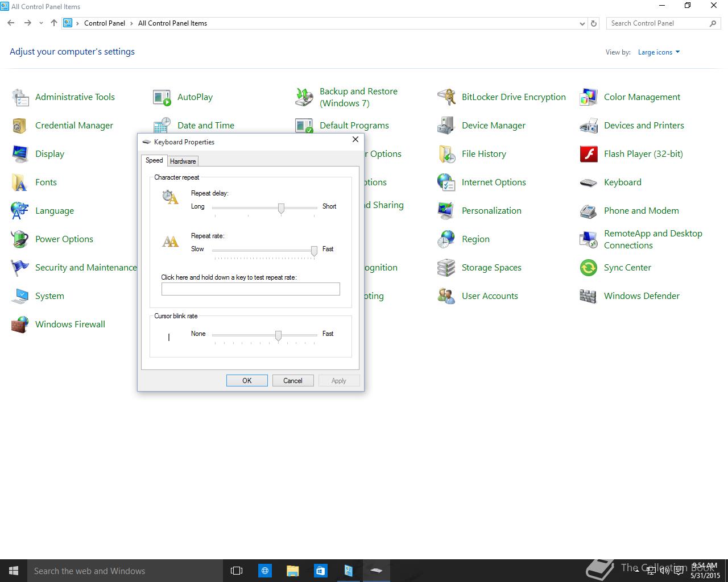Open BitLocker Drive Encryption icon
The width and height of the screenshot is (728, 582).
coord(446,97)
